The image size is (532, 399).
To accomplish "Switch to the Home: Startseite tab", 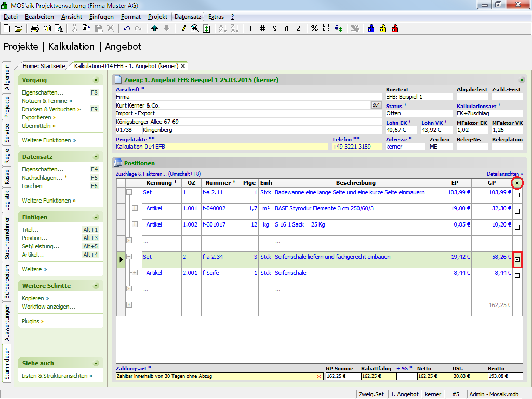I will point(44,66).
